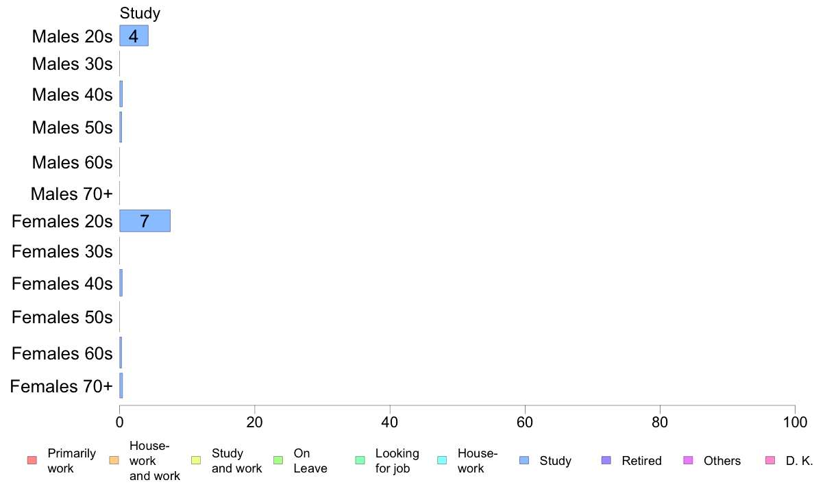The width and height of the screenshot is (814, 504).
Task: Select the blue Study legend swatch
Action: (x=524, y=460)
